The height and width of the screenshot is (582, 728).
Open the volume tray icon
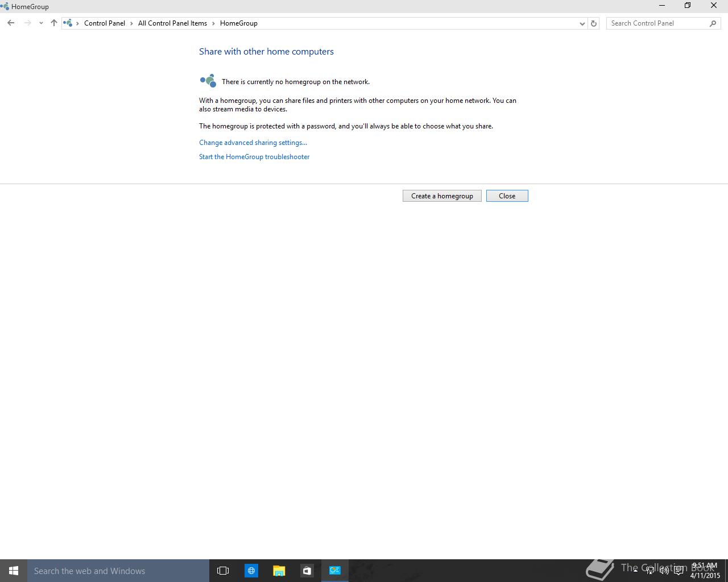click(664, 571)
